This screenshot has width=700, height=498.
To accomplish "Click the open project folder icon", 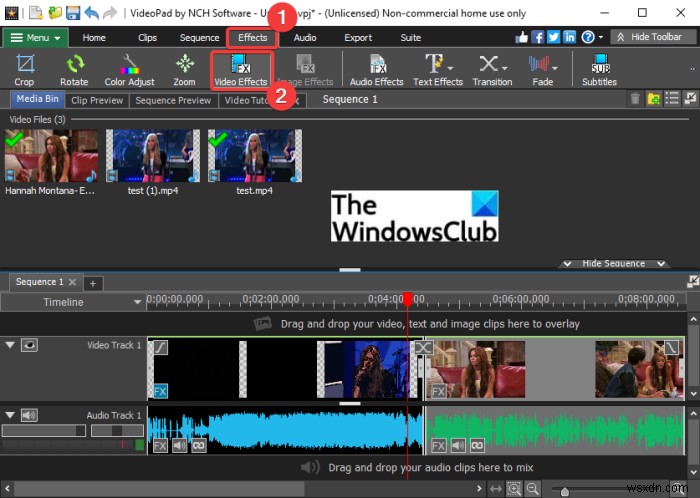I will 55,12.
